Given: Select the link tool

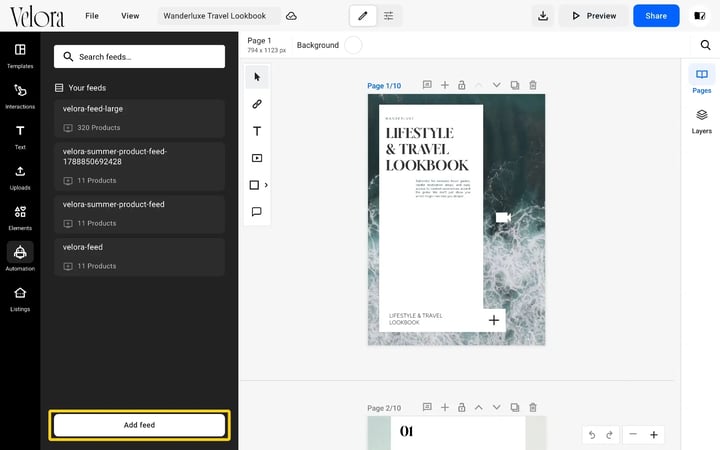Looking at the screenshot, I should coord(257,104).
